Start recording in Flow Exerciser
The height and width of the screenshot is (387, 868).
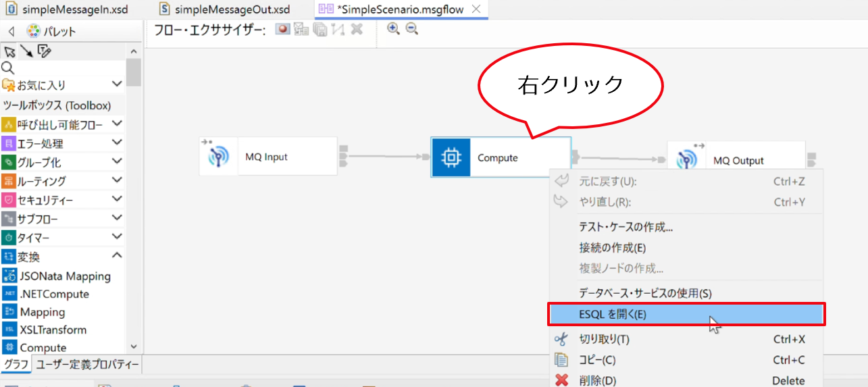(x=282, y=29)
